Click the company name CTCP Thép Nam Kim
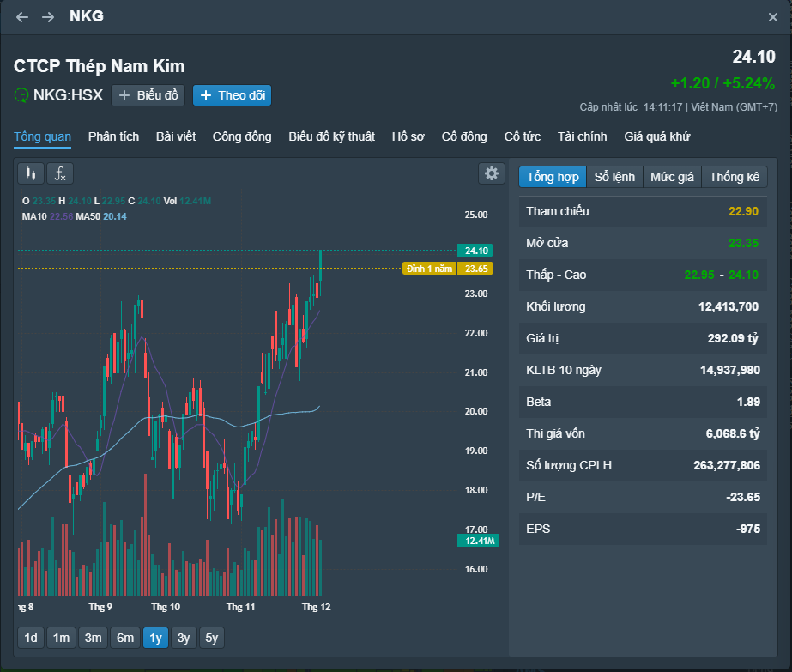 [99, 66]
